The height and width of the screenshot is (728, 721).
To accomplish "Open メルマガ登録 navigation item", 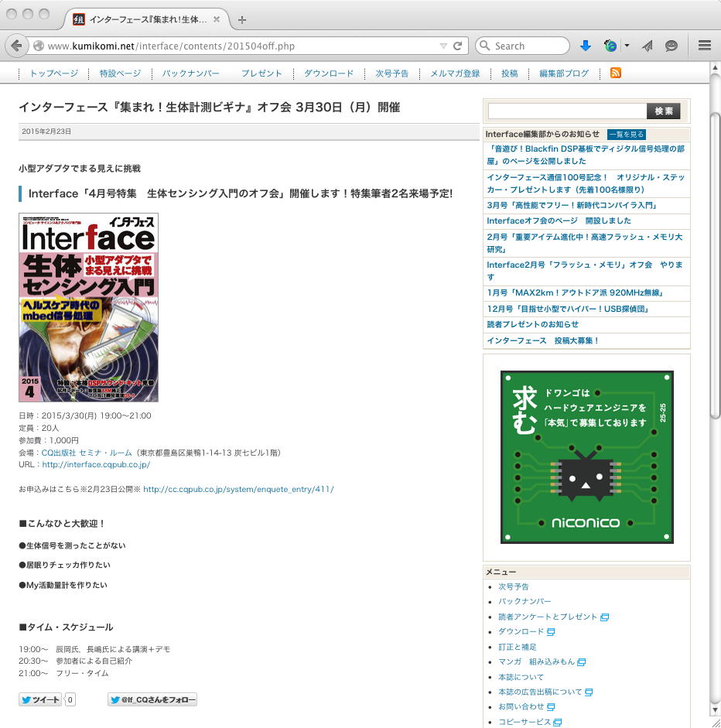I will coord(455,73).
